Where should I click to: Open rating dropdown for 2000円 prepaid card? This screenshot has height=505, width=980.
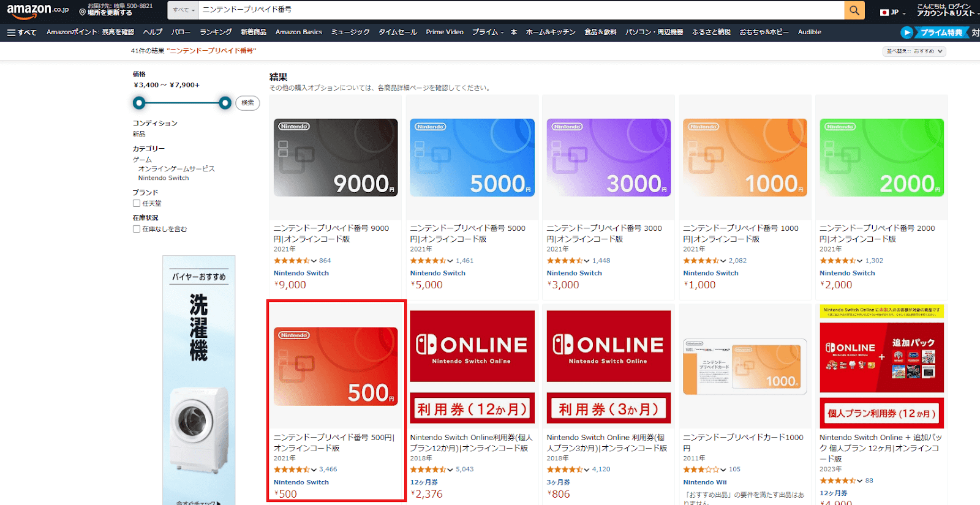[860, 261]
